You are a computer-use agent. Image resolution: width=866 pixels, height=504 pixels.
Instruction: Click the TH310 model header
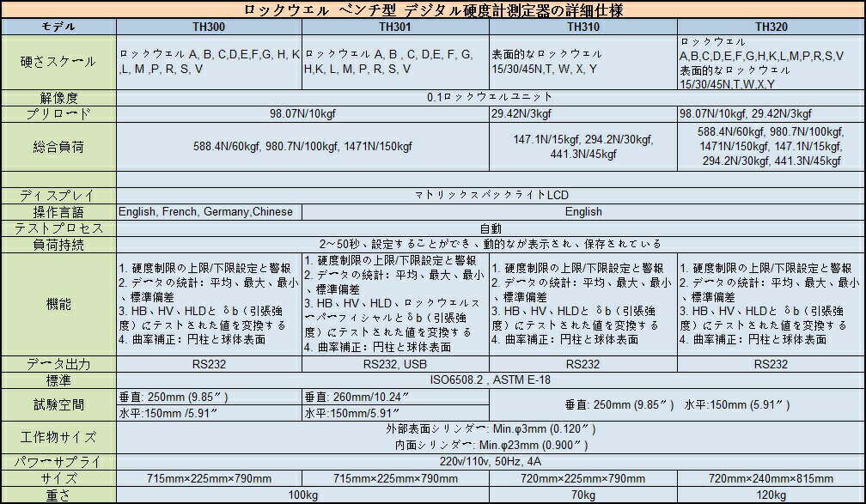[582, 27]
